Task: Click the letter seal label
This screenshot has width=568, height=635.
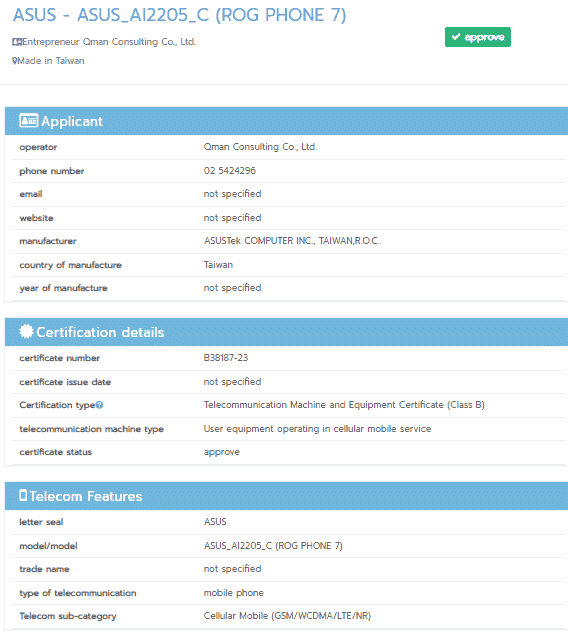Action: click(41, 522)
